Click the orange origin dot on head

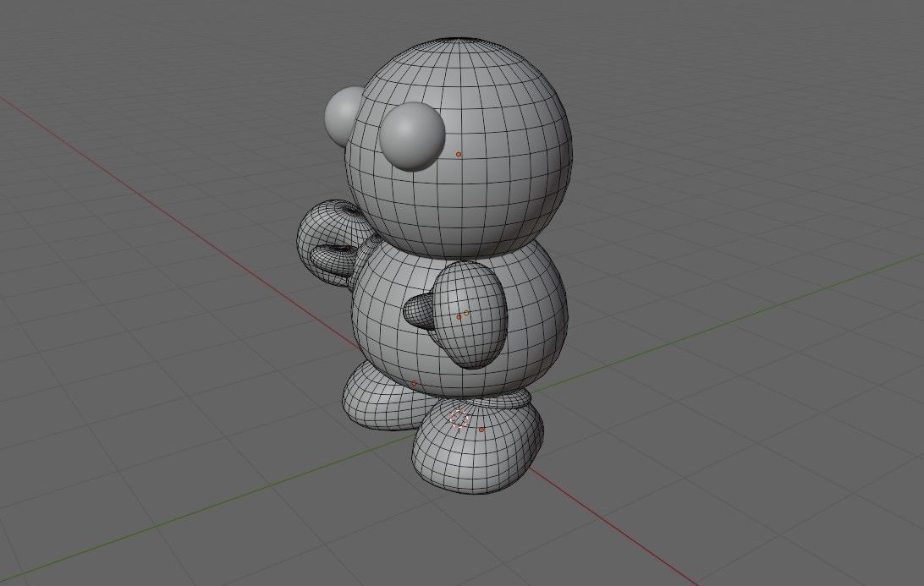459,154
